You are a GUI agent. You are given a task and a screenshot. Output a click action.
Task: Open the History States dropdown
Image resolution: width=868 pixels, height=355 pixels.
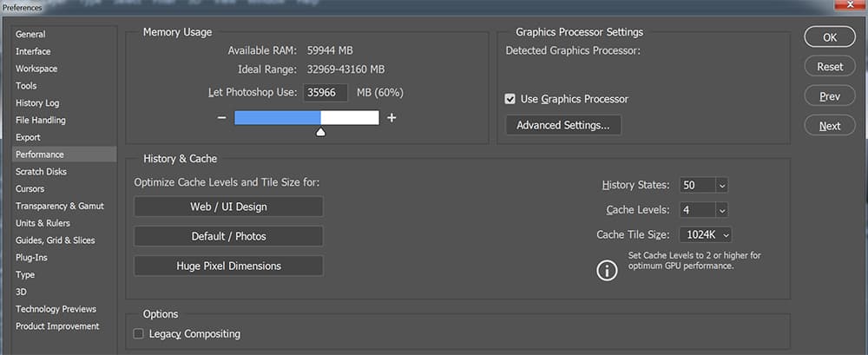[722, 186]
